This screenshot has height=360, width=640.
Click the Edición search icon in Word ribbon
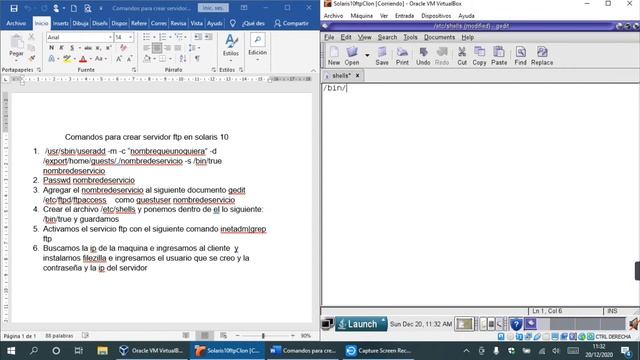click(x=258, y=40)
